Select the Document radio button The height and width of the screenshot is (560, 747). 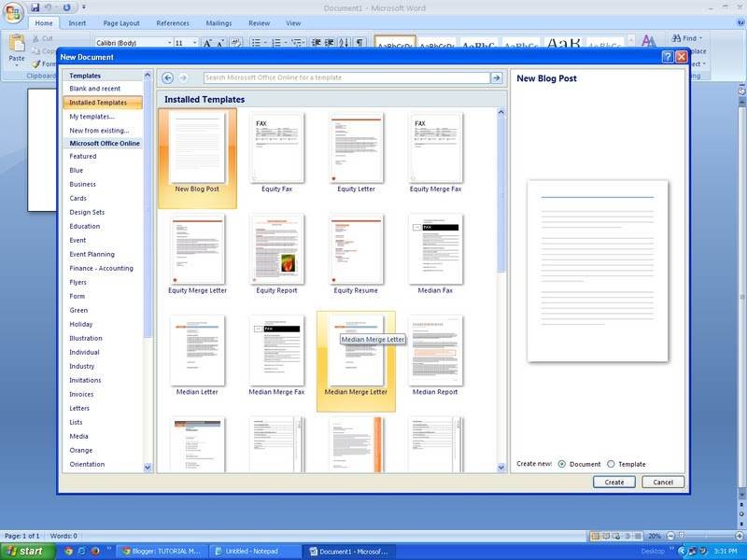point(562,464)
